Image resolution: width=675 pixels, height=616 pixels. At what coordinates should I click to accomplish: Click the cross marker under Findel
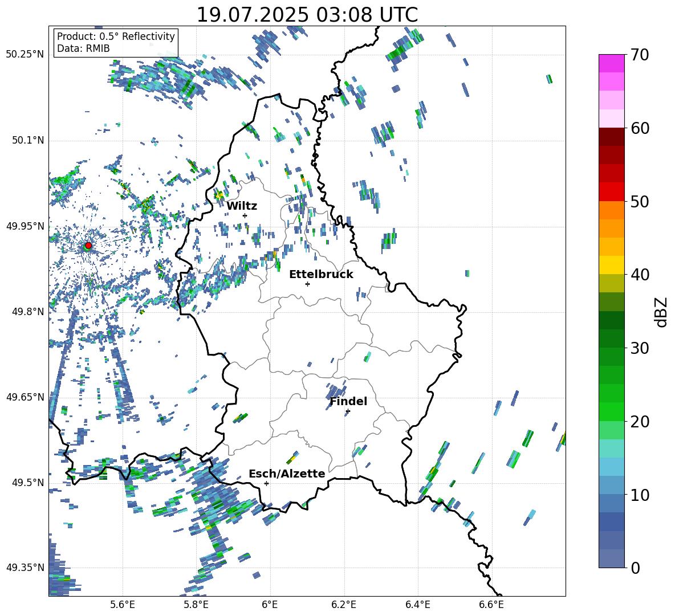coord(348,411)
